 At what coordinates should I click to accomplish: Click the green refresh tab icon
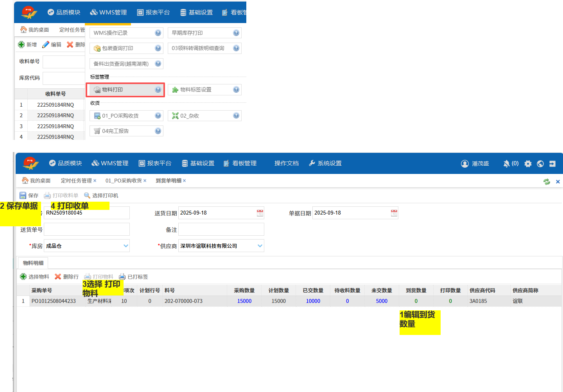(x=547, y=181)
